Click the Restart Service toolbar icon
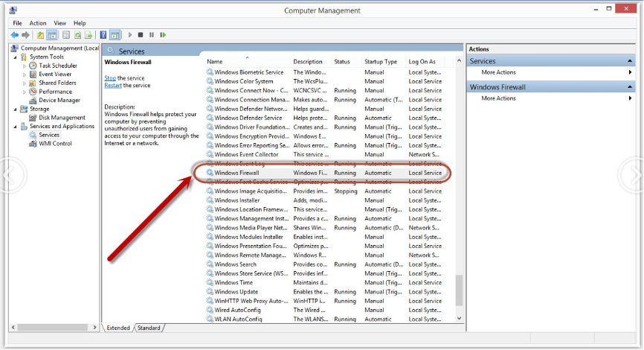The width and height of the screenshot is (644, 350). (x=163, y=35)
